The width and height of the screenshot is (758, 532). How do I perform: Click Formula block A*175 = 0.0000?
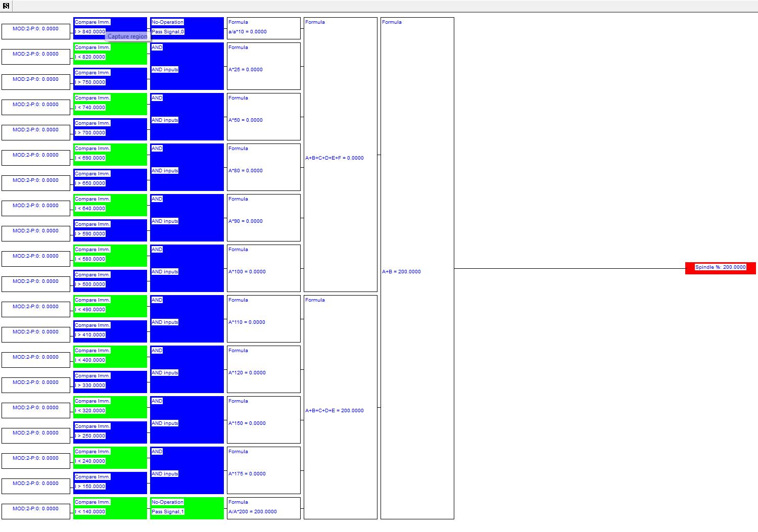[264, 470]
